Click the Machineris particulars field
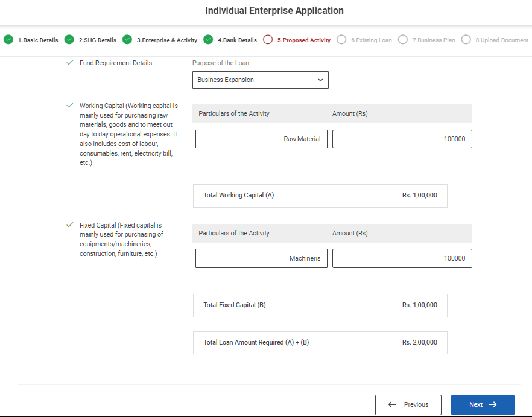 coord(261,258)
